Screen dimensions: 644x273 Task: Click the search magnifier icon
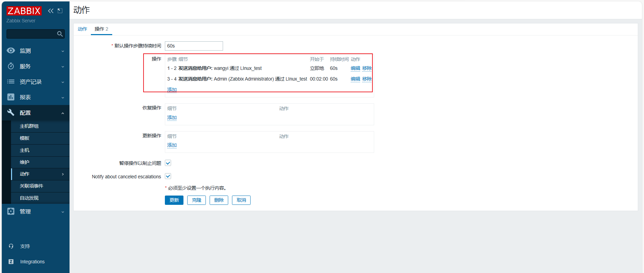[x=60, y=34]
